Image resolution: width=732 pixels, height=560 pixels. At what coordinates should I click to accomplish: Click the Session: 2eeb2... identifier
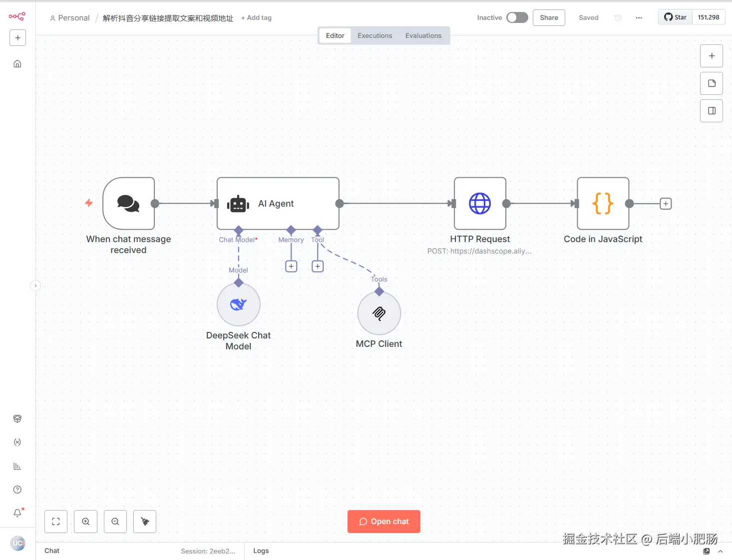point(208,552)
